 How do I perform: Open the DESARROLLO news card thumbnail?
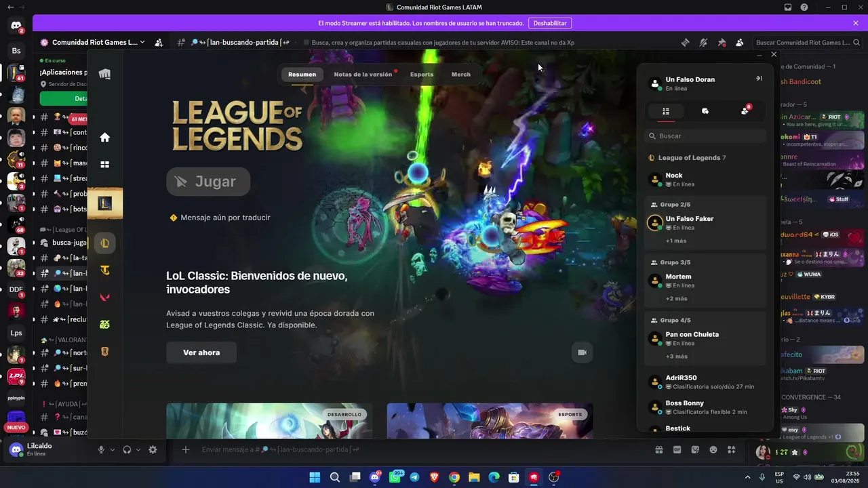click(269, 421)
